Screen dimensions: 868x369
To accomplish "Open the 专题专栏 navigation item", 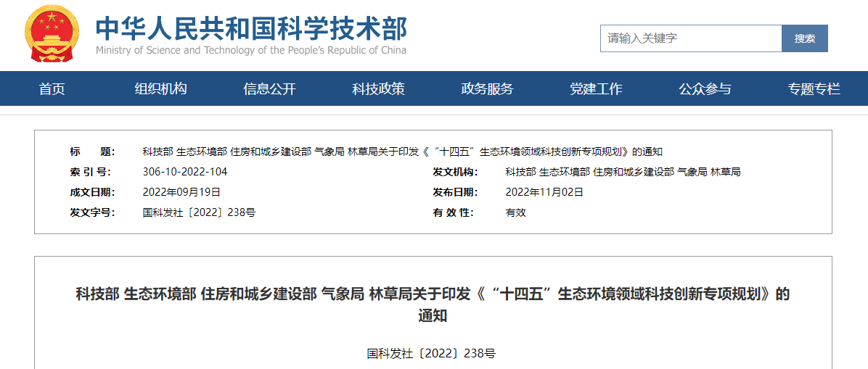I will click(x=814, y=88).
